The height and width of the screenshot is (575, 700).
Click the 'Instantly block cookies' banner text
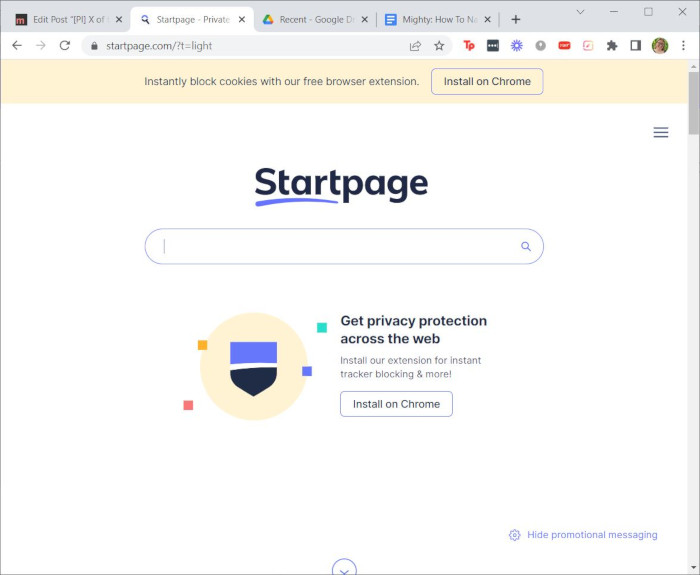pyautogui.click(x=282, y=81)
